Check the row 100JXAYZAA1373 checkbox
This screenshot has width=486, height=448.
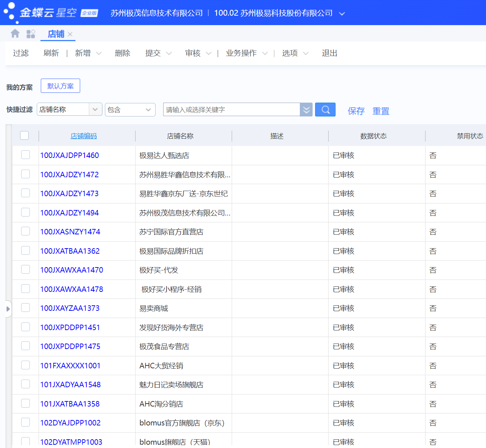[x=26, y=308]
